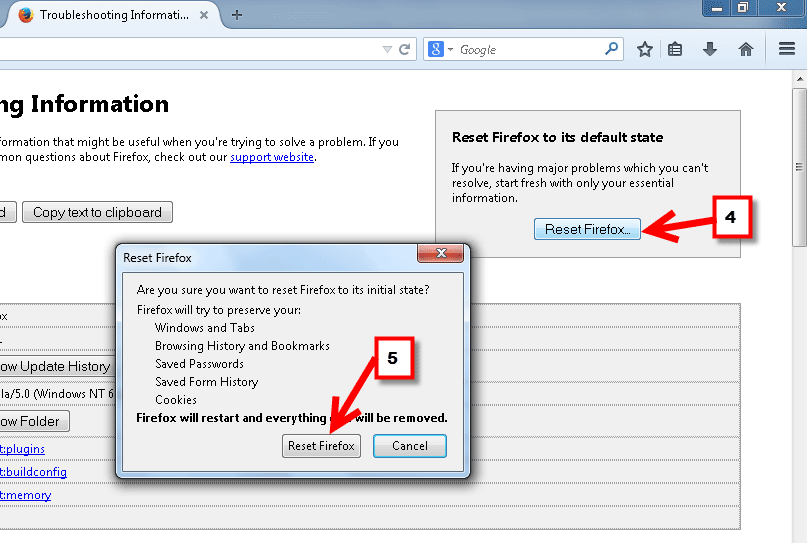Screen dimensions: 807x543
Task: Open the support website link
Action: tap(272, 157)
